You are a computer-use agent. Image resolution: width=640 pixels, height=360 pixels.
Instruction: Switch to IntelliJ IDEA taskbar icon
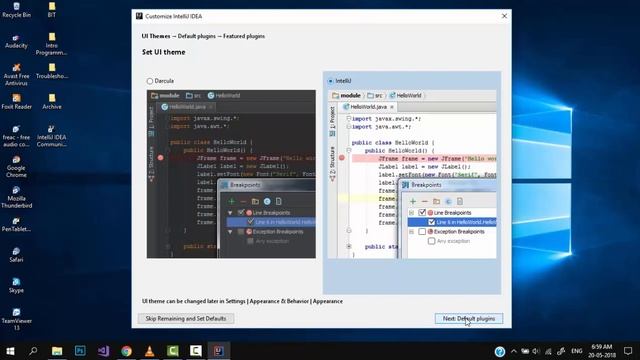coord(219,351)
